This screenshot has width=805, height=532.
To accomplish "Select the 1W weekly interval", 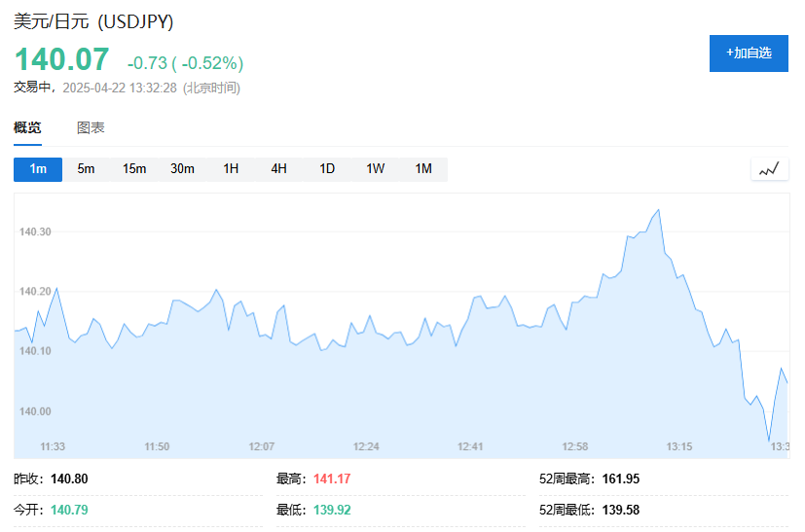I will 376,169.
